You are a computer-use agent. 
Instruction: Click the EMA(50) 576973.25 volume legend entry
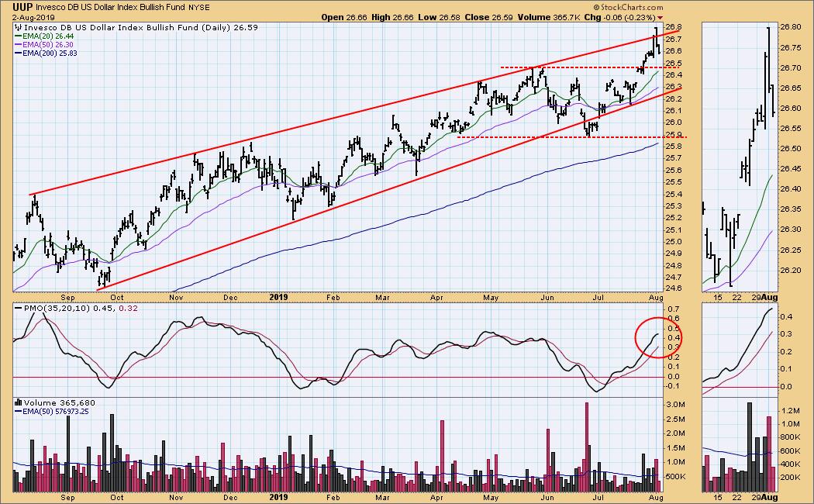(56, 411)
